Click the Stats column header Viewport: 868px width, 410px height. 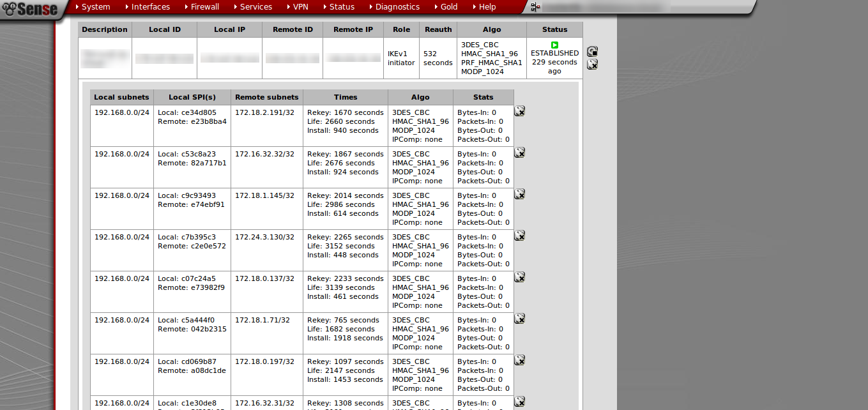pyautogui.click(x=483, y=97)
